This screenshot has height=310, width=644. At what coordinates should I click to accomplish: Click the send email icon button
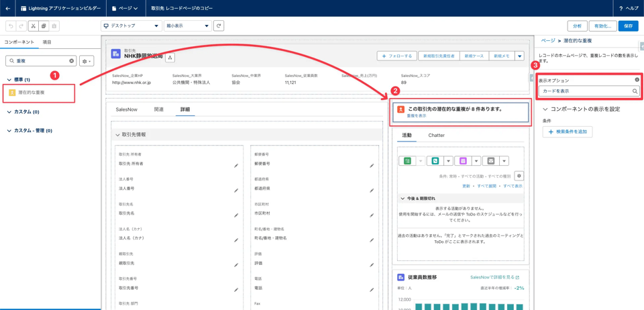click(x=491, y=161)
